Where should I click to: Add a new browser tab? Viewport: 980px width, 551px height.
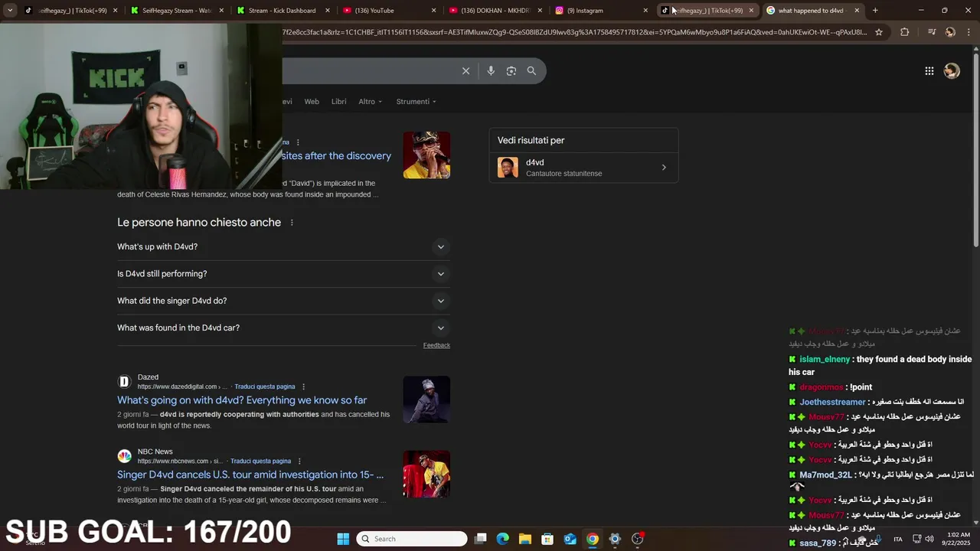pos(875,11)
